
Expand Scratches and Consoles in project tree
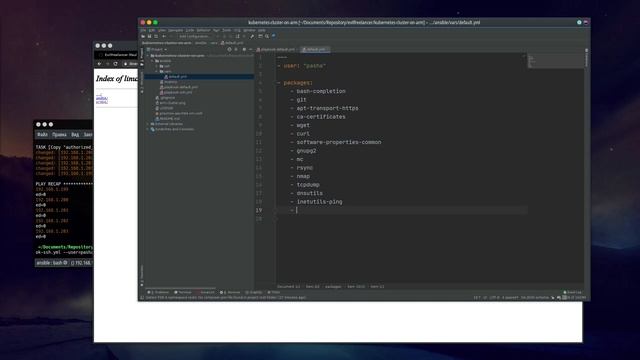[148, 129]
